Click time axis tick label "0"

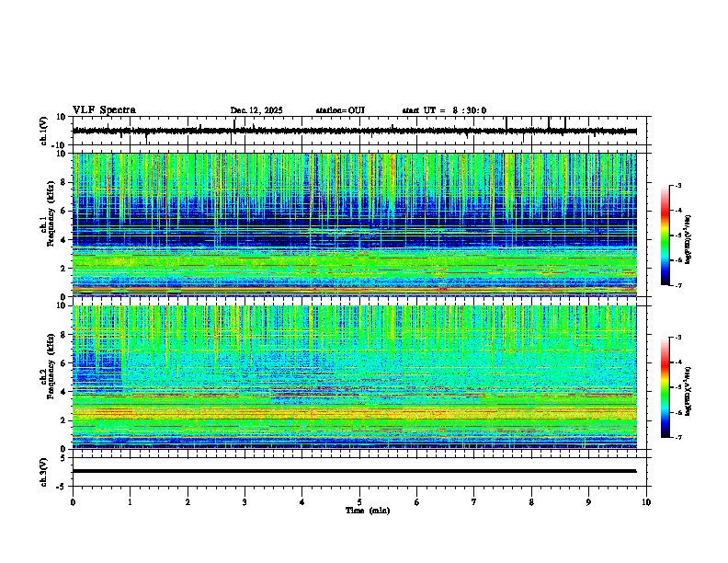click(x=73, y=502)
